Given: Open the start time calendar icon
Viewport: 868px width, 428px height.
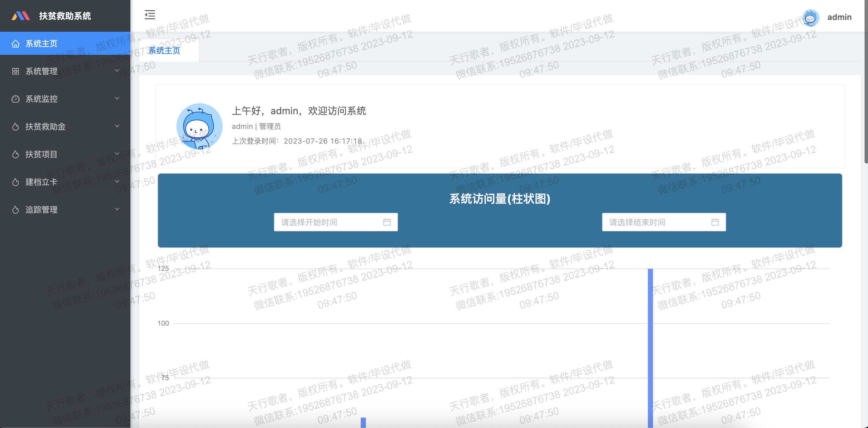Looking at the screenshot, I should click(x=387, y=222).
